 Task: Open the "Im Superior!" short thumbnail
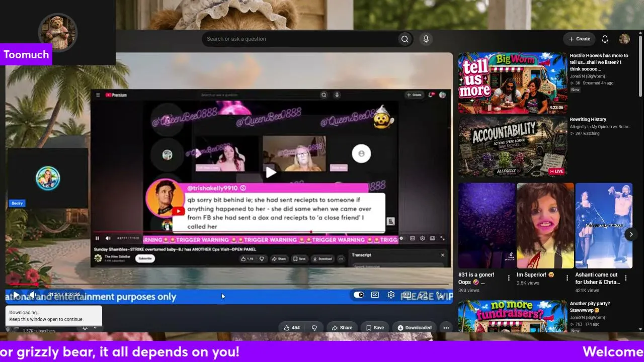tap(545, 225)
